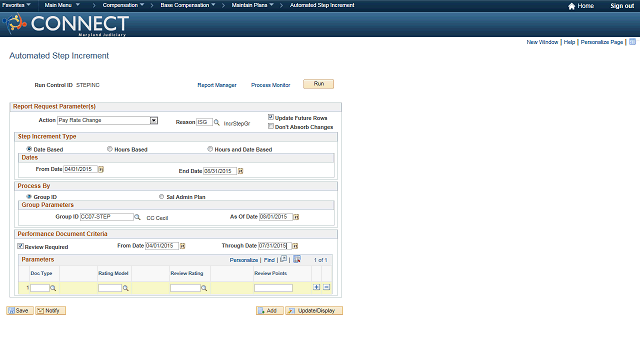Toggle Review Required checkbox
Image resolution: width=640 pixels, height=360 pixels.
(x=20, y=246)
